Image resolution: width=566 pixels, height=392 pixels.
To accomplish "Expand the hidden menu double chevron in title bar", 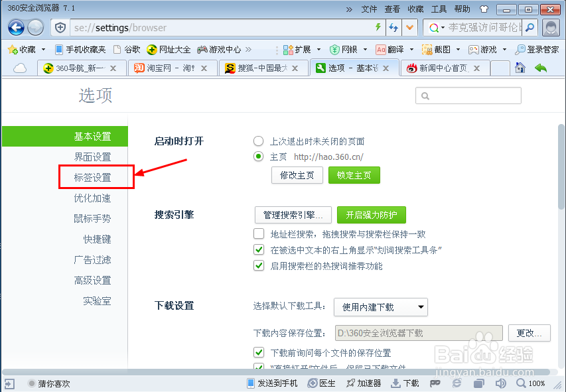I will pyautogui.click(x=349, y=9).
